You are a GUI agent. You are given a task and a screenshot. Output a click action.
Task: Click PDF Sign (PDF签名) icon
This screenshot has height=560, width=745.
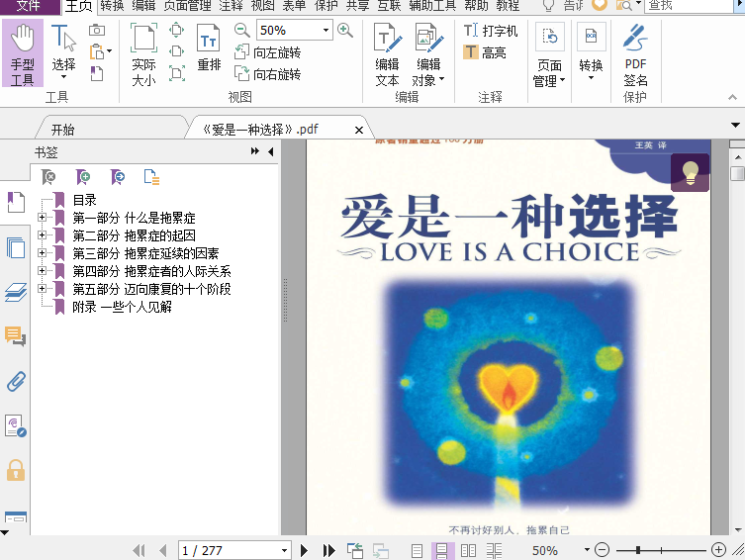coord(635,54)
